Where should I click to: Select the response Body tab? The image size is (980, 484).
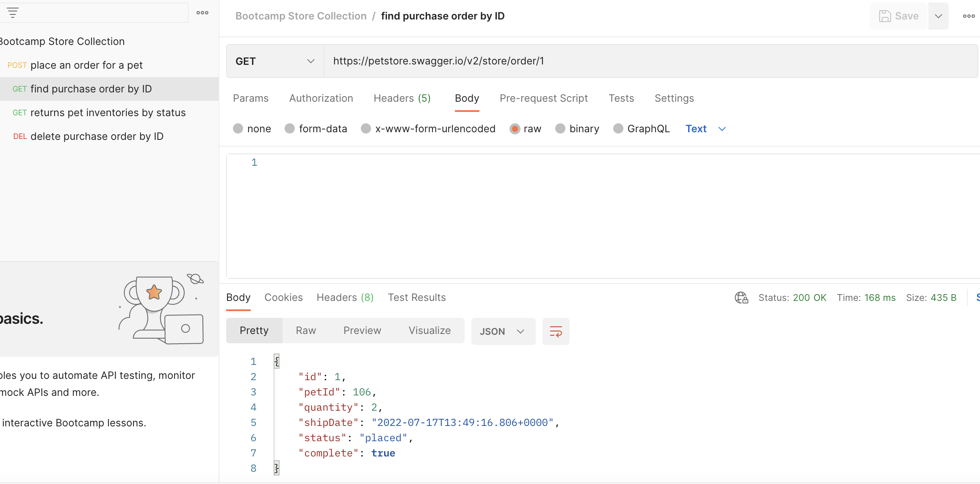click(238, 298)
